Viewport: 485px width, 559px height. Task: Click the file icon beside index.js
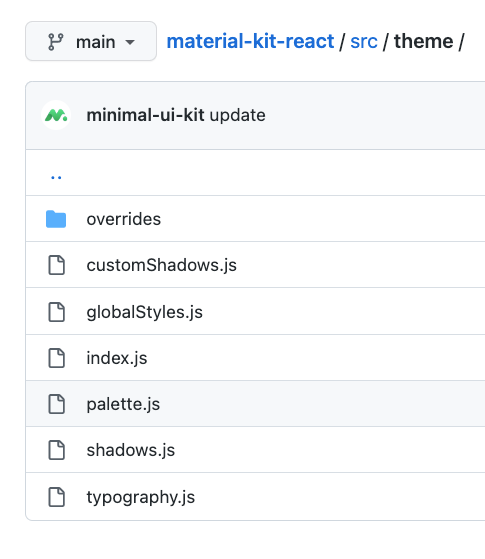[56, 358]
